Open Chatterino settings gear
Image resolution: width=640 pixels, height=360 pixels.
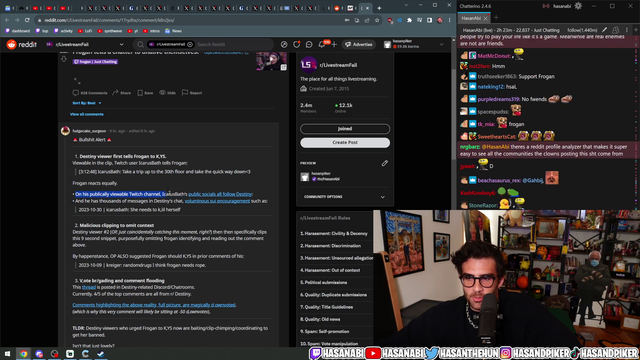tap(578, 6)
